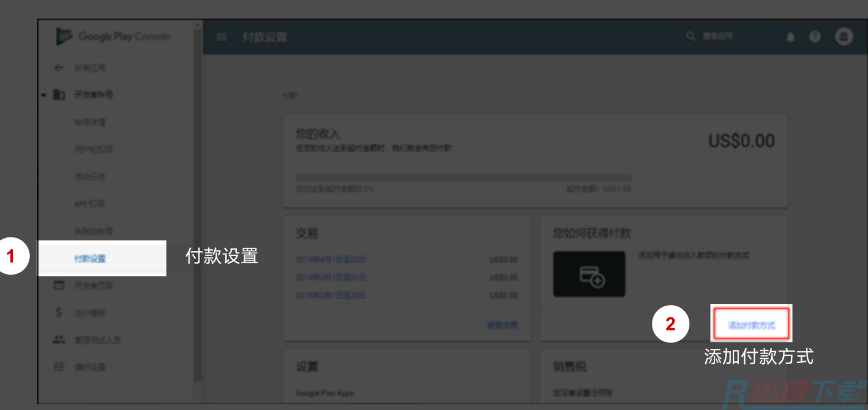Image resolution: width=868 pixels, height=410 pixels.
Task: Click the back arrow beside 所有应用
Action: point(59,68)
